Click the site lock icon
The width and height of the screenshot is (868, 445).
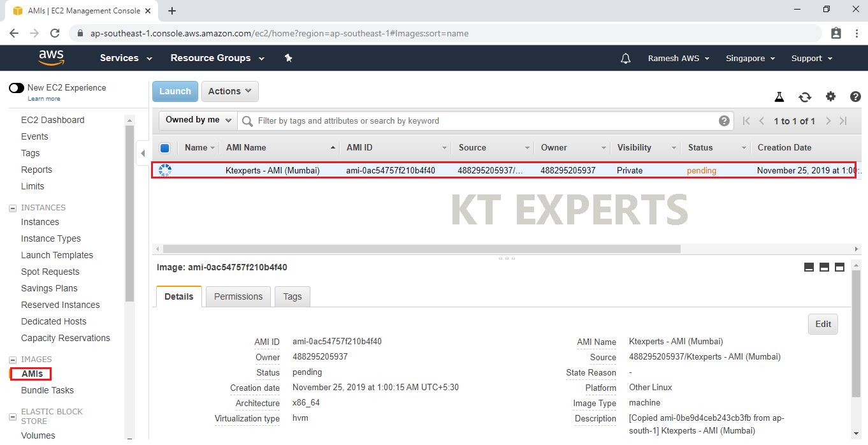tap(80, 33)
